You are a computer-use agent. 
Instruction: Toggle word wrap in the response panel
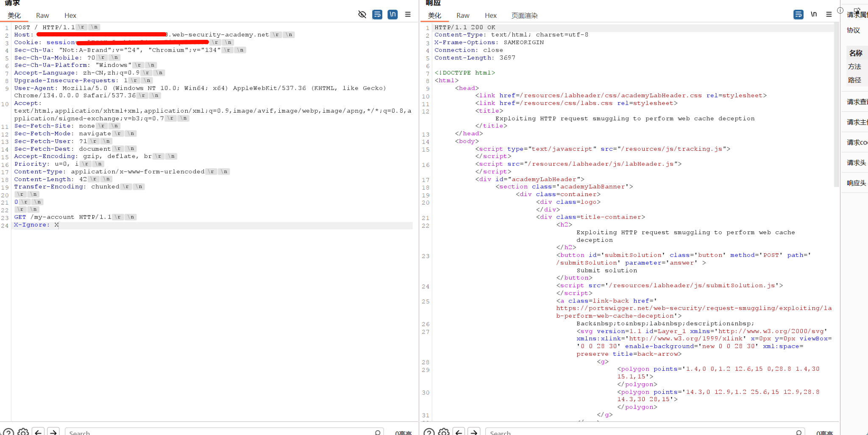click(x=798, y=14)
